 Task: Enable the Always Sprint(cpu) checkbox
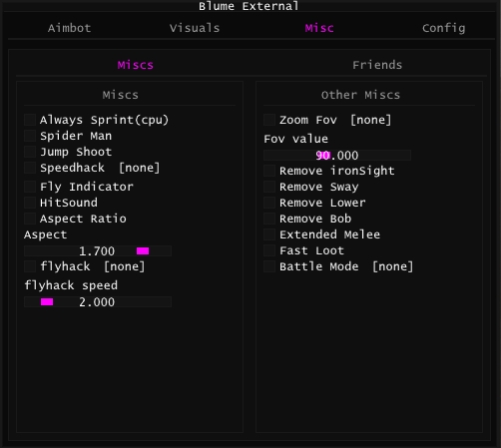[30, 120]
